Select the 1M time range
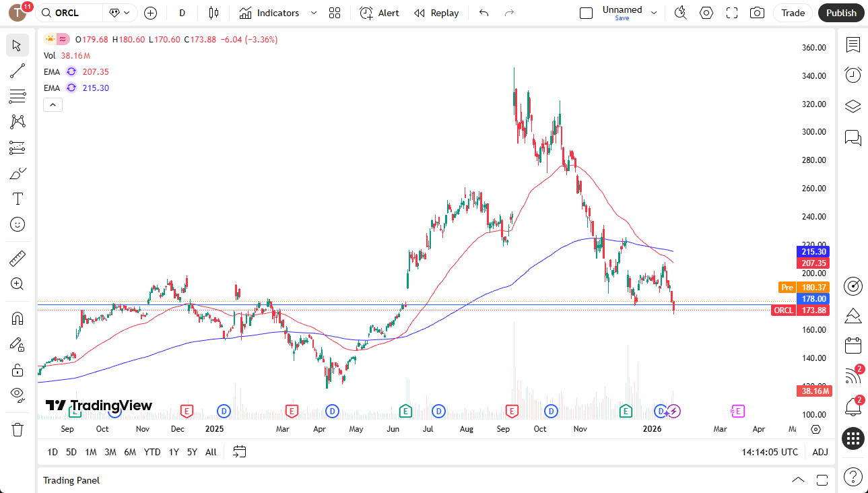 click(91, 452)
